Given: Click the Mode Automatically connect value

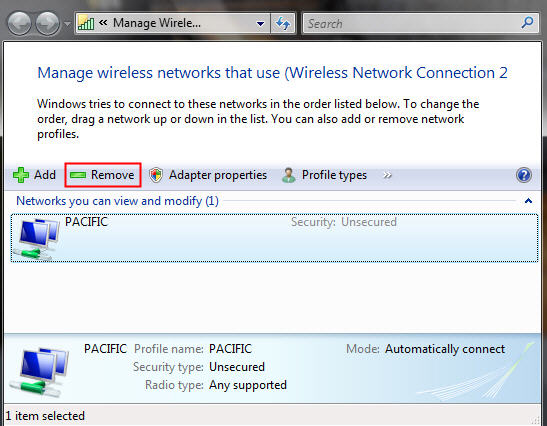Looking at the screenshot, I should tap(445, 349).
